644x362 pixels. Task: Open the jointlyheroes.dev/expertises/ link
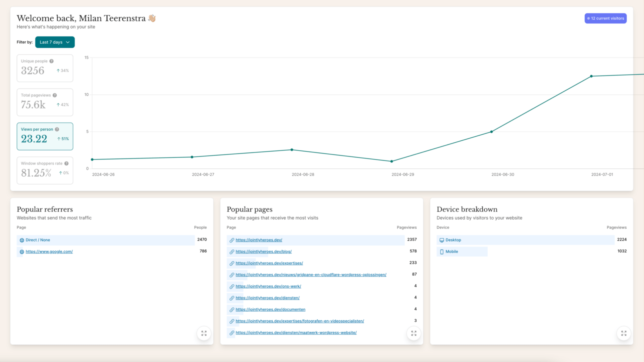[x=269, y=263]
